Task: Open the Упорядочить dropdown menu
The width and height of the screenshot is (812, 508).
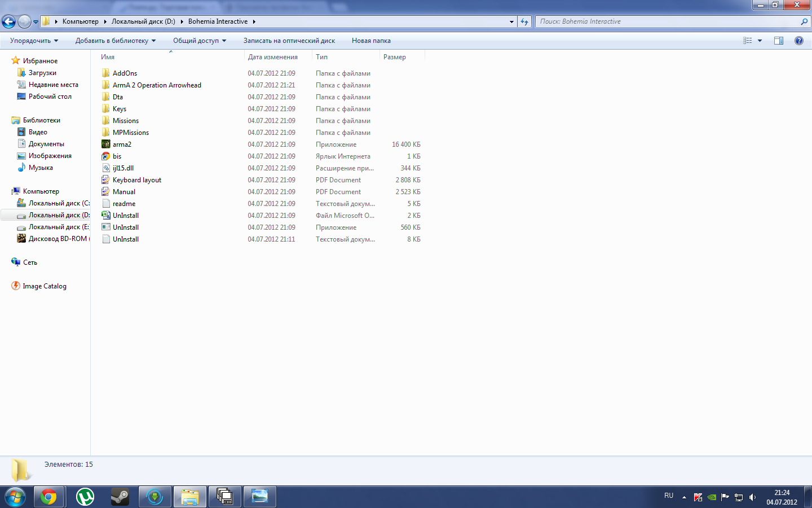Action: 34,41
